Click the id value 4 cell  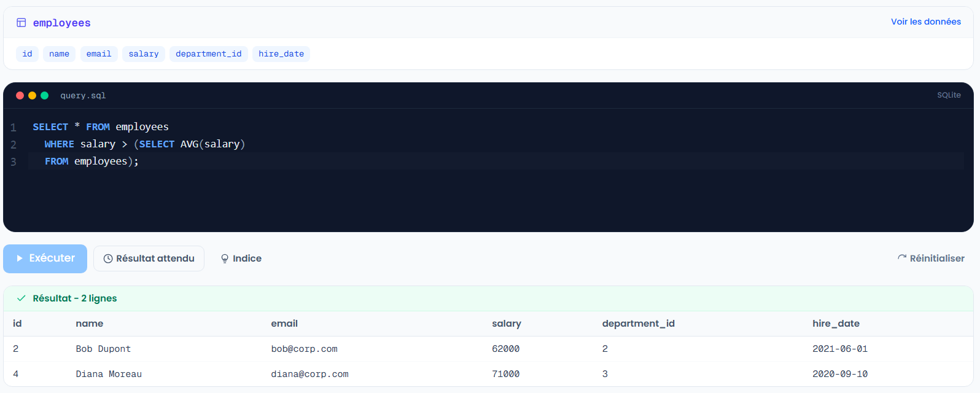tap(16, 374)
